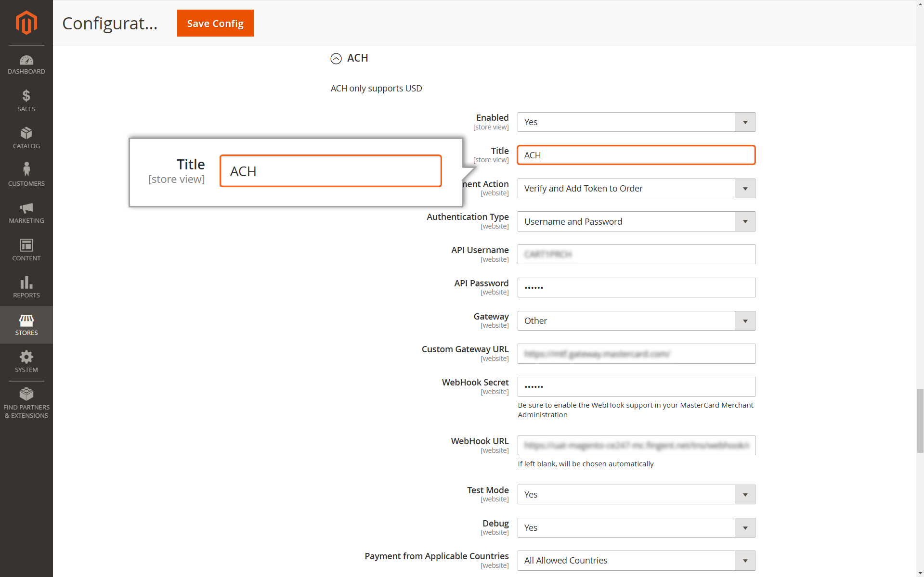Click the Save Config button

215,23
